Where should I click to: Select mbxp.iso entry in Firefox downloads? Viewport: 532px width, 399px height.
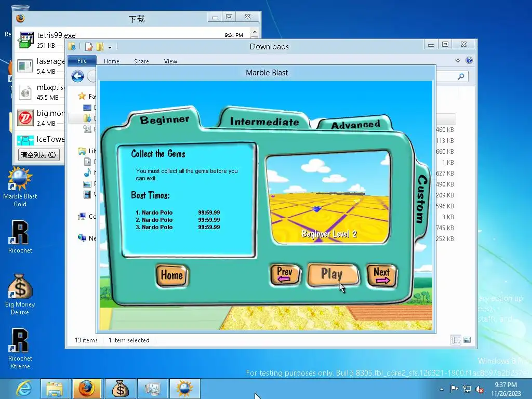pos(40,92)
